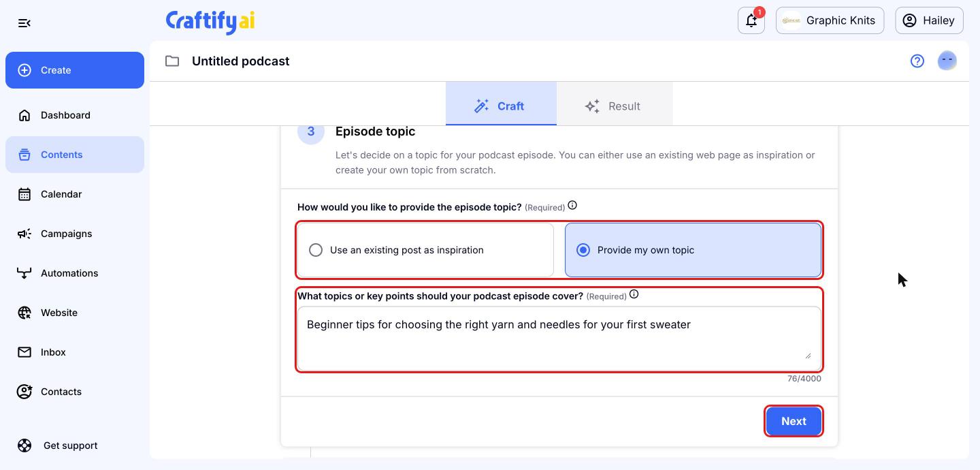Open Campaigns section
This screenshot has width=980, height=470.
pyautogui.click(x=75, y=234)
